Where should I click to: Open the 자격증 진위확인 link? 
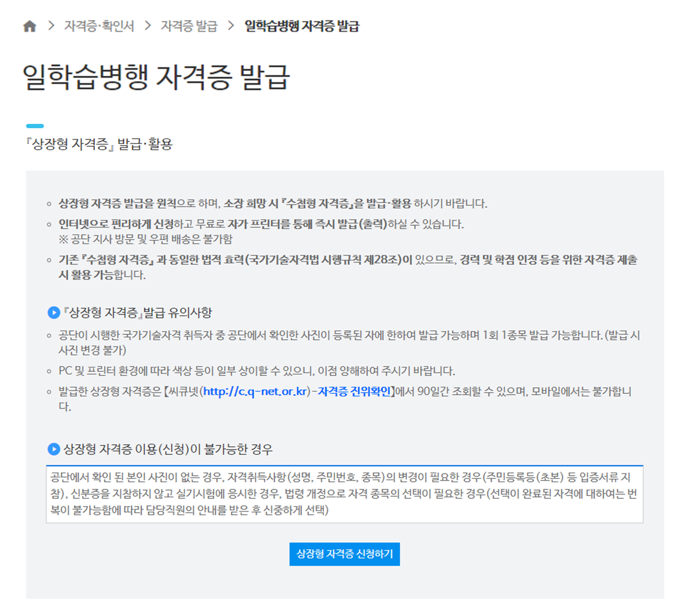pos(354,392)
